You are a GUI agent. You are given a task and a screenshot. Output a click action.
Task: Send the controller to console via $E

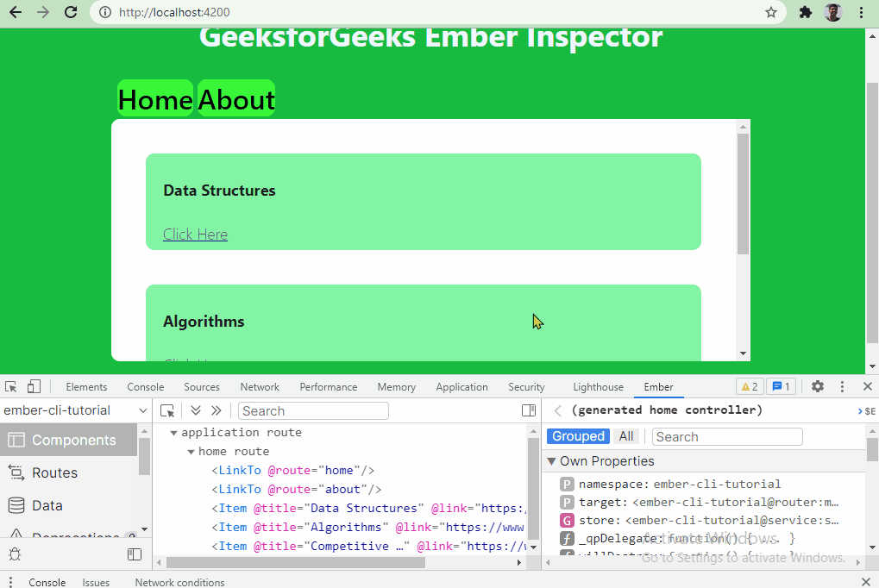pos(867,411)
